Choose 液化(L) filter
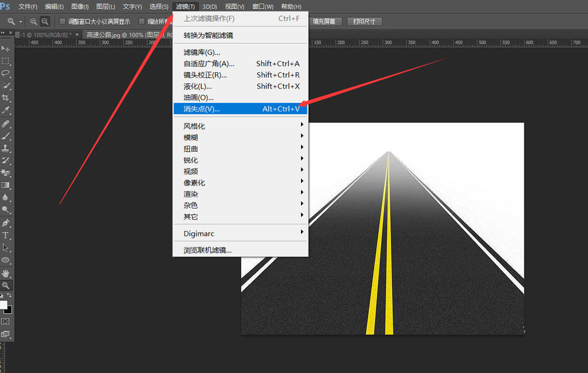This screenshot has height=373, width=588. coord(240,86)
